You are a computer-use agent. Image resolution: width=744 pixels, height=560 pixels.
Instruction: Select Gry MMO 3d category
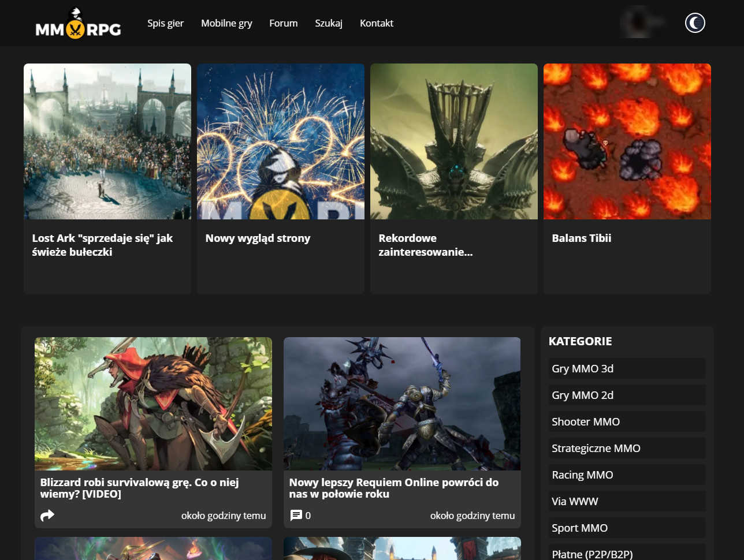pos(627,368)
